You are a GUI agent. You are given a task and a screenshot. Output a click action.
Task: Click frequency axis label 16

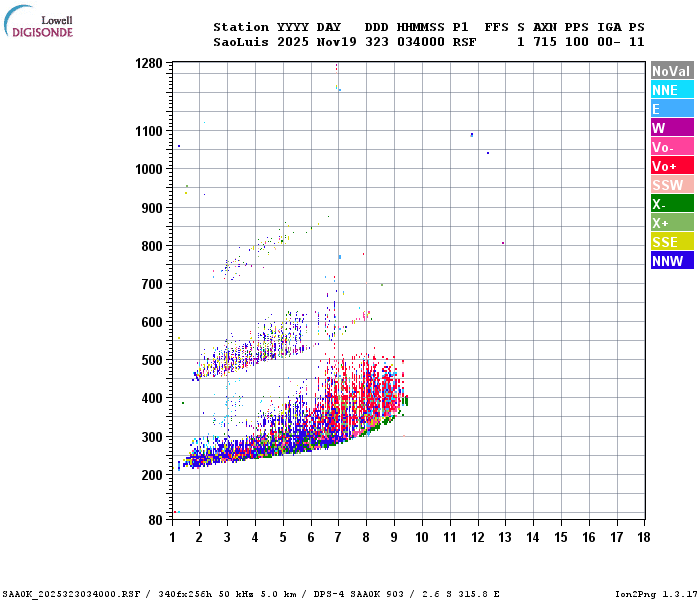[589, 537]
